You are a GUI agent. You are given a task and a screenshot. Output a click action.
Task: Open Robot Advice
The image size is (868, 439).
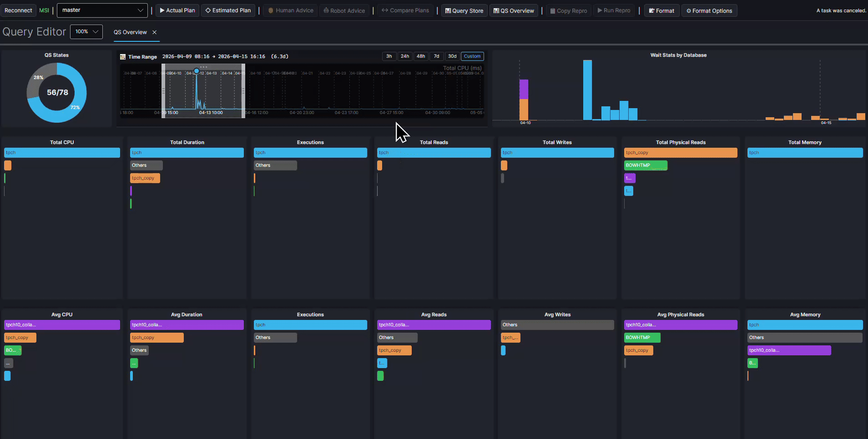[344, 10]
